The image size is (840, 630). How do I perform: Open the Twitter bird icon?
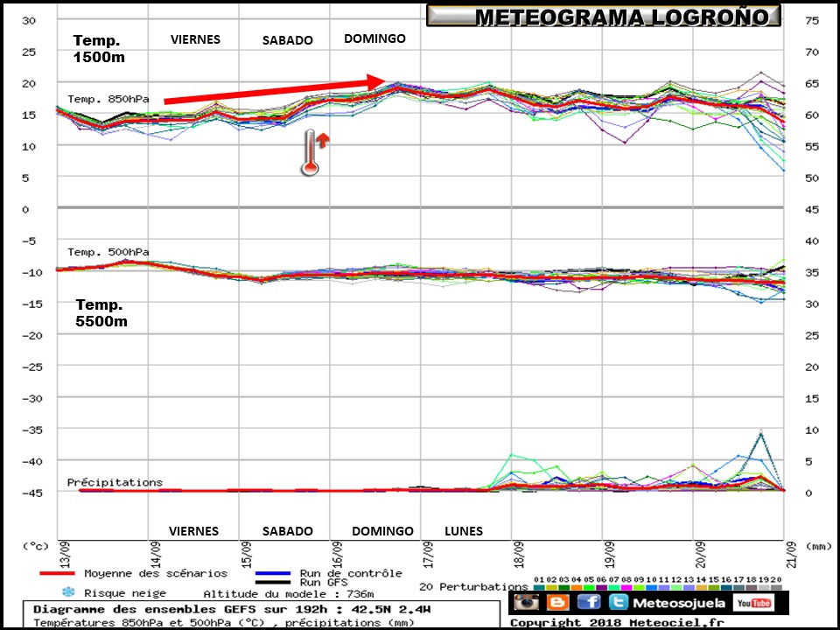(x=619, y=602)
